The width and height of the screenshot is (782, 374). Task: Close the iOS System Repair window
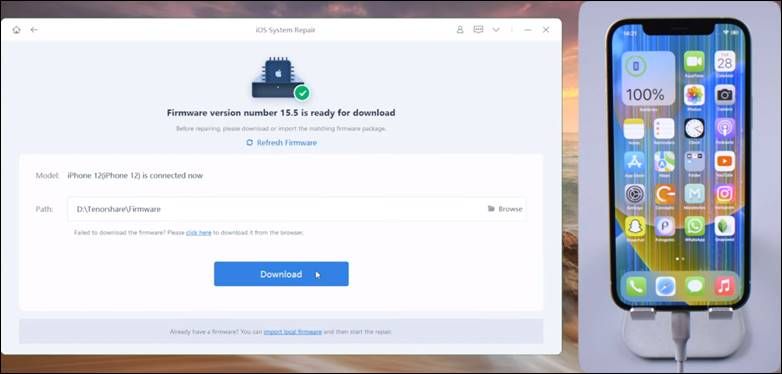546,30
